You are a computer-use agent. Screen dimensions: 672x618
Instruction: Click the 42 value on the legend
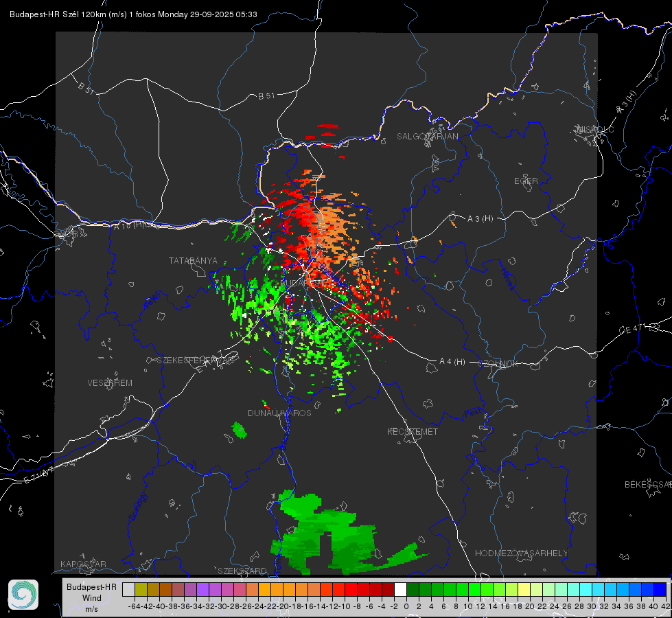[x=666, y=606]
